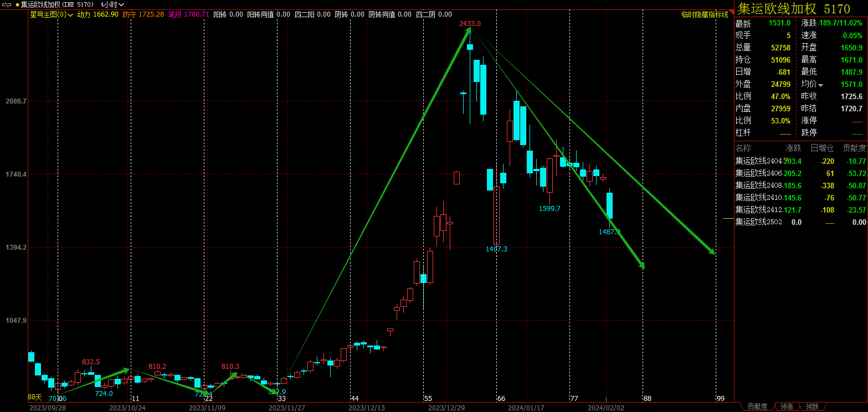The height and width of the screenshot is (412, 868).
Task: Select the 集运欧线2408 contract row
Action: click(x=801, y=186)
